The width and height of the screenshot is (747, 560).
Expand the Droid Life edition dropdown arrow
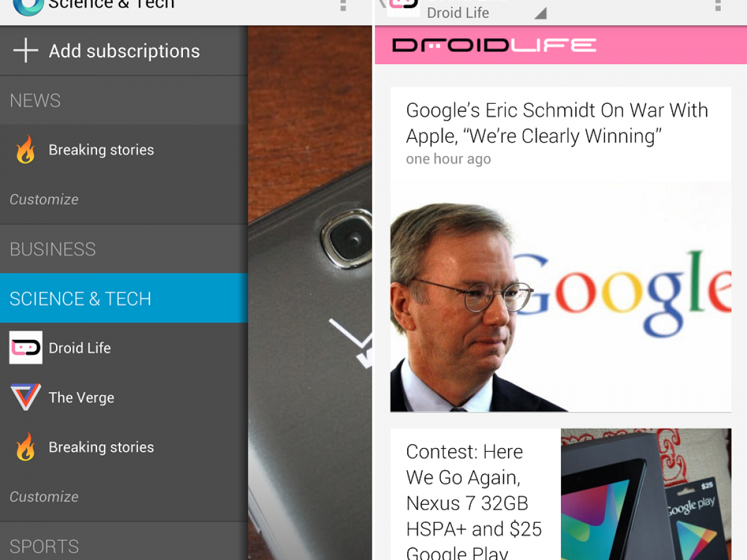[540, 14]
